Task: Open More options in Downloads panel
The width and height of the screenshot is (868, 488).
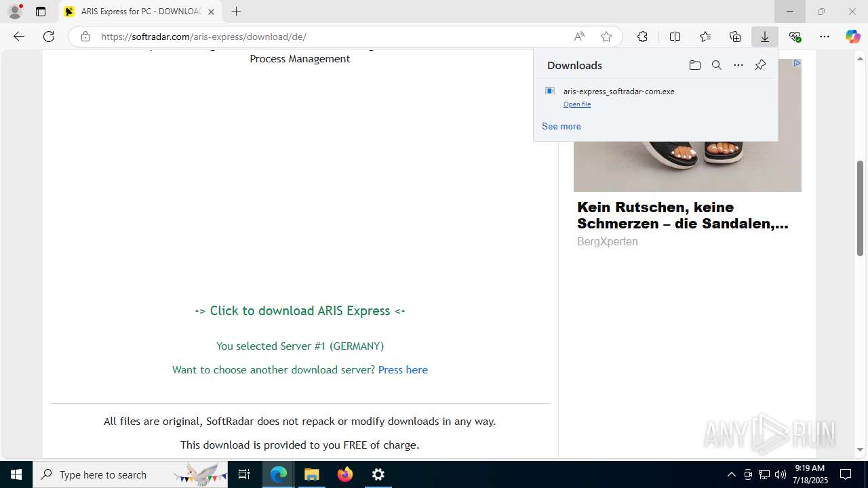Action: coord(738,65)
